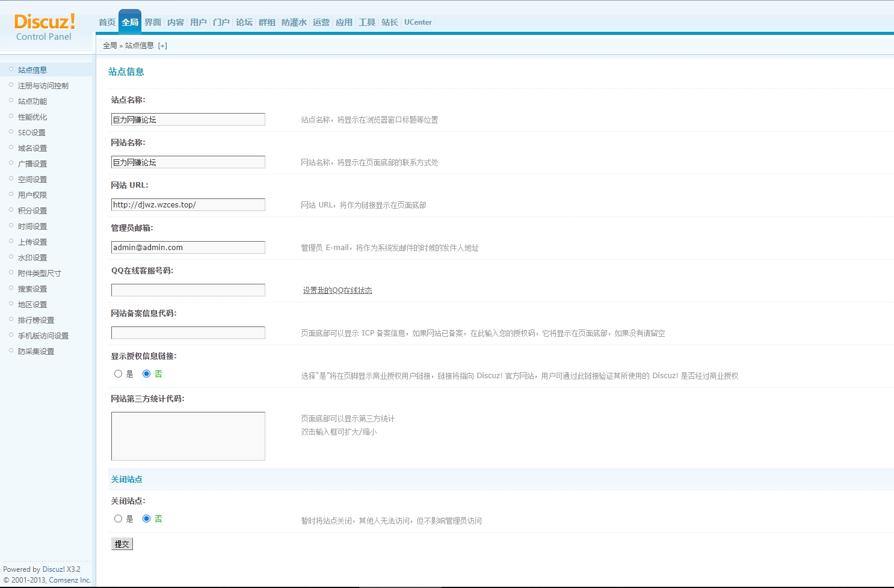Click the 站点名称 input field
Screen dimensions: 894x588
pos(188,120)
